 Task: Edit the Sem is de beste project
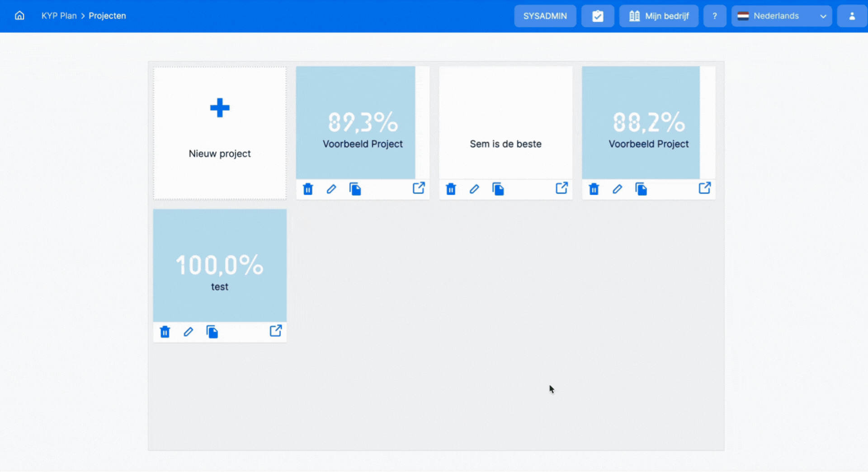coord(474,189)
